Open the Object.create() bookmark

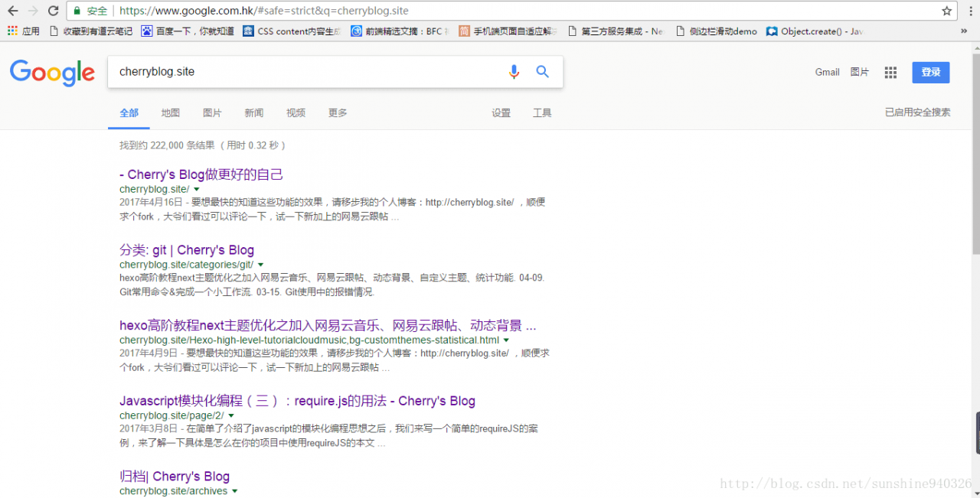tap(815, 31)
